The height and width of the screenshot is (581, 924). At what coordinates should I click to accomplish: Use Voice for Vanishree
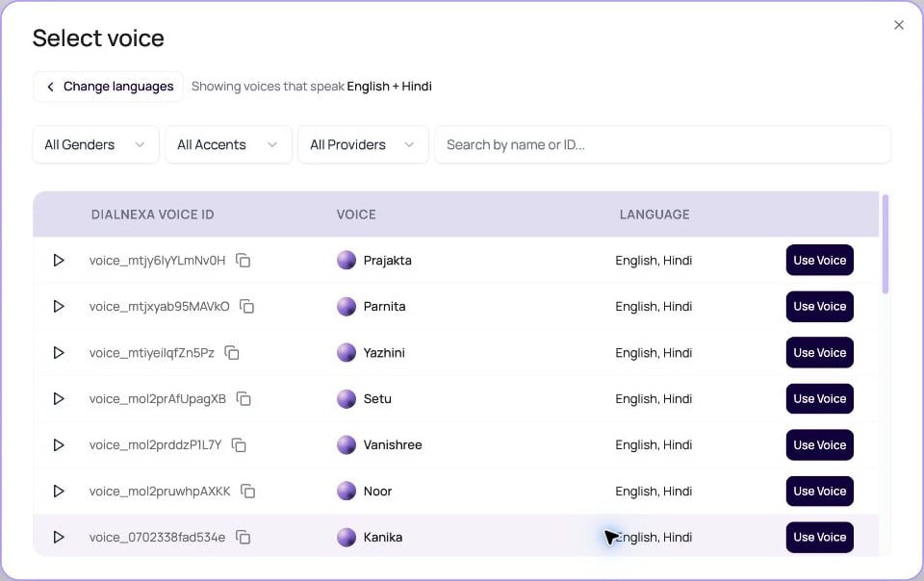pos(820,445)
